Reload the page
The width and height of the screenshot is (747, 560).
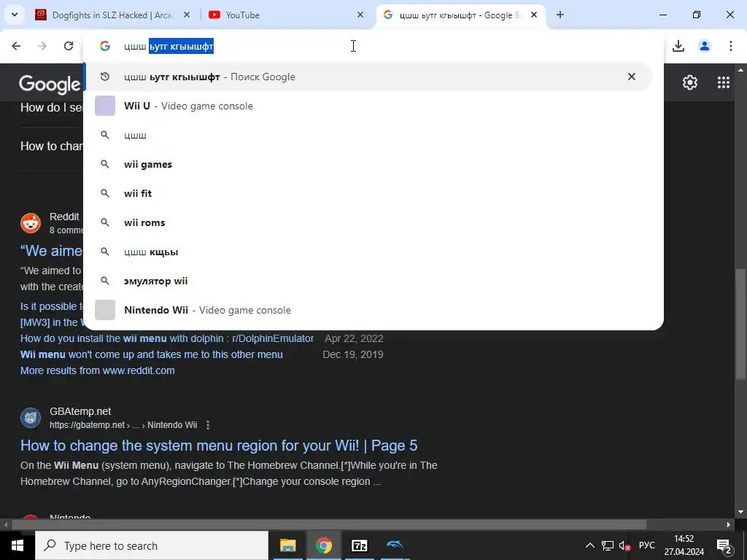(69, 46)
